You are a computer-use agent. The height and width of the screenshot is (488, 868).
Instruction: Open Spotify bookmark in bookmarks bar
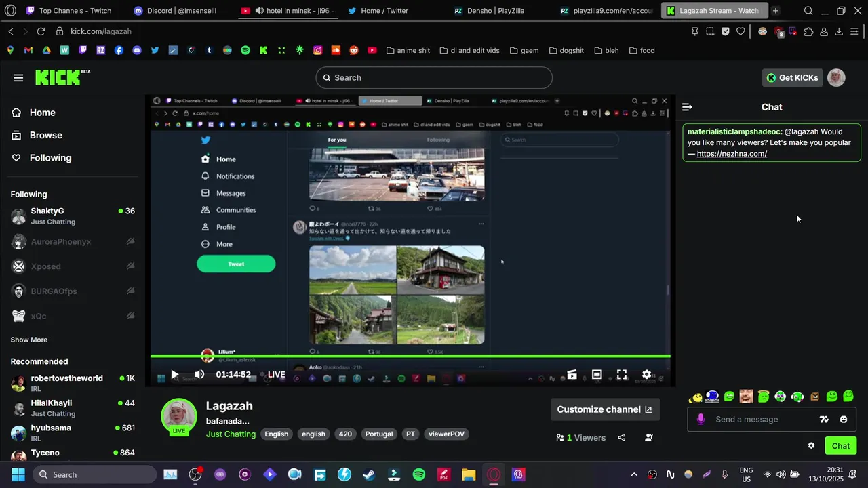(x=245, y=50)
